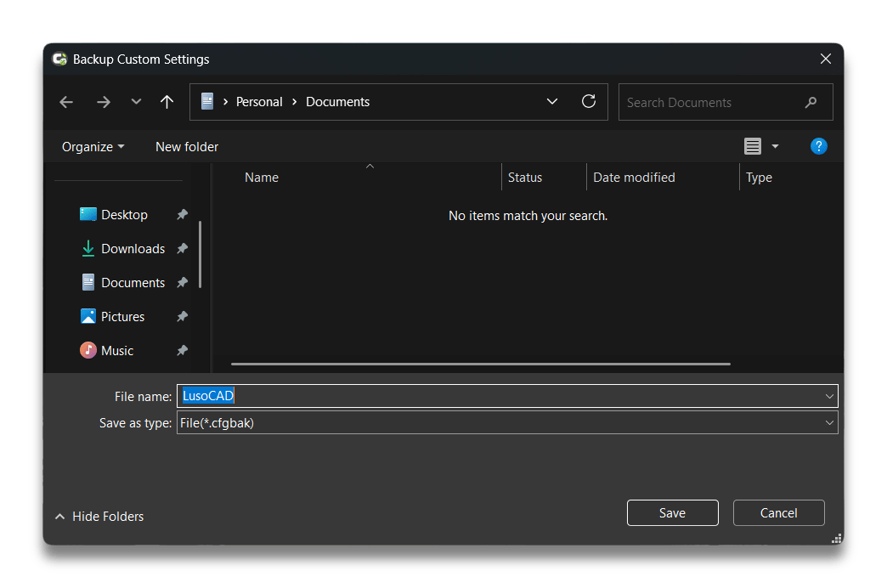This screenshot has width=887, height=588.
Task: Click the magnifier search icon
Action: (811, 103)
